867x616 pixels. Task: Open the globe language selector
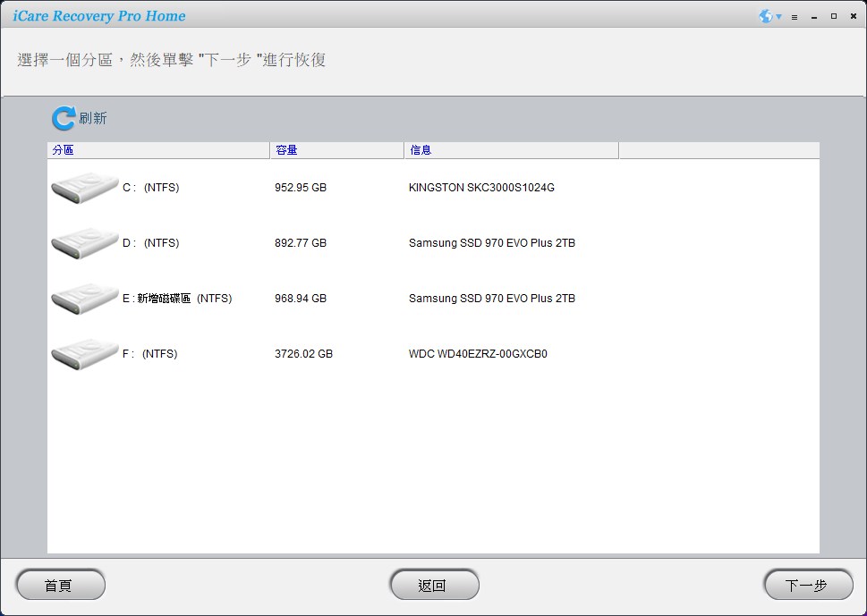tap(766, 17)
